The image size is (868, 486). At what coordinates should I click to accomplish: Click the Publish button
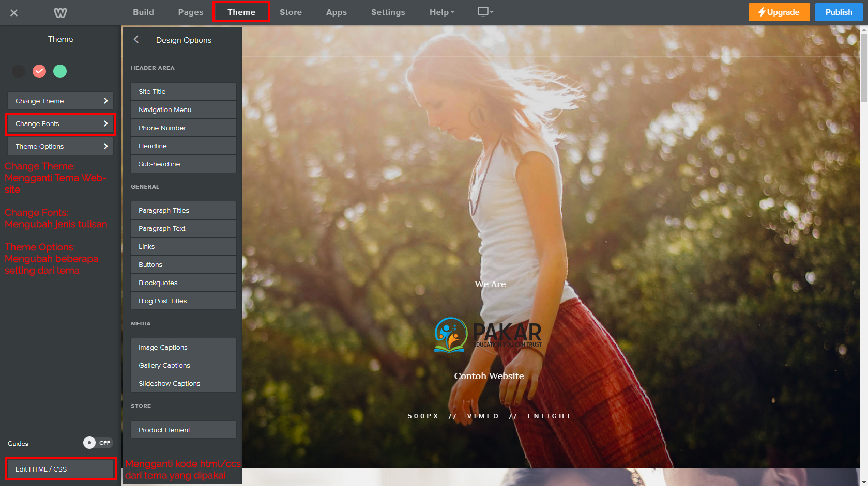point(839,12)
